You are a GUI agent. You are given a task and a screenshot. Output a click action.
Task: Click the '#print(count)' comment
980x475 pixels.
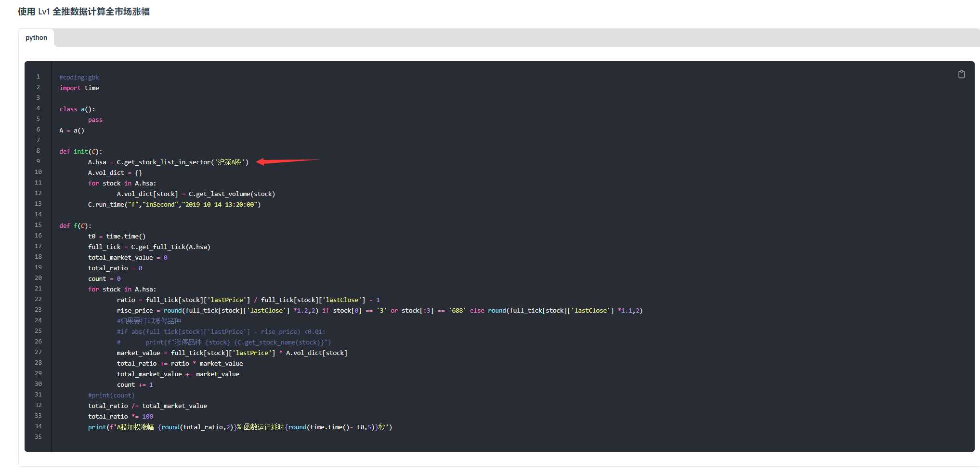pos(111,395)
